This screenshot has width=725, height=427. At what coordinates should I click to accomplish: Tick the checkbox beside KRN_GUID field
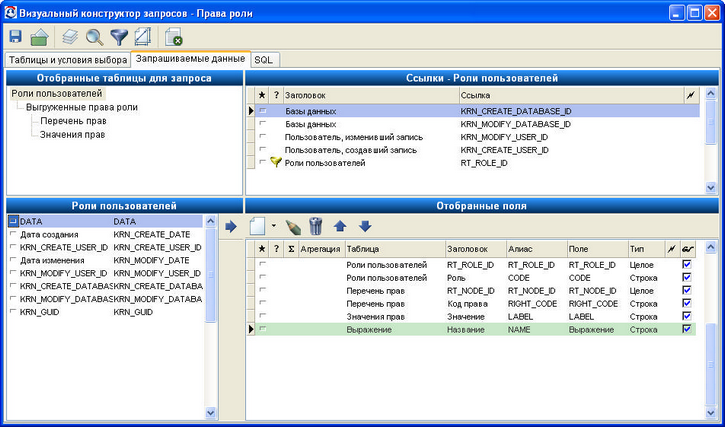tap(13, 312)
